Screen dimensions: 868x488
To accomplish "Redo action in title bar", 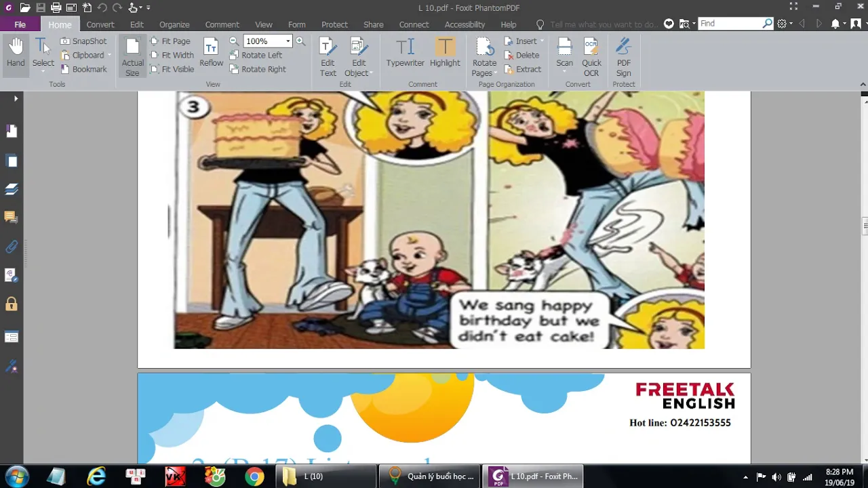I will click(x=118, y=8).
